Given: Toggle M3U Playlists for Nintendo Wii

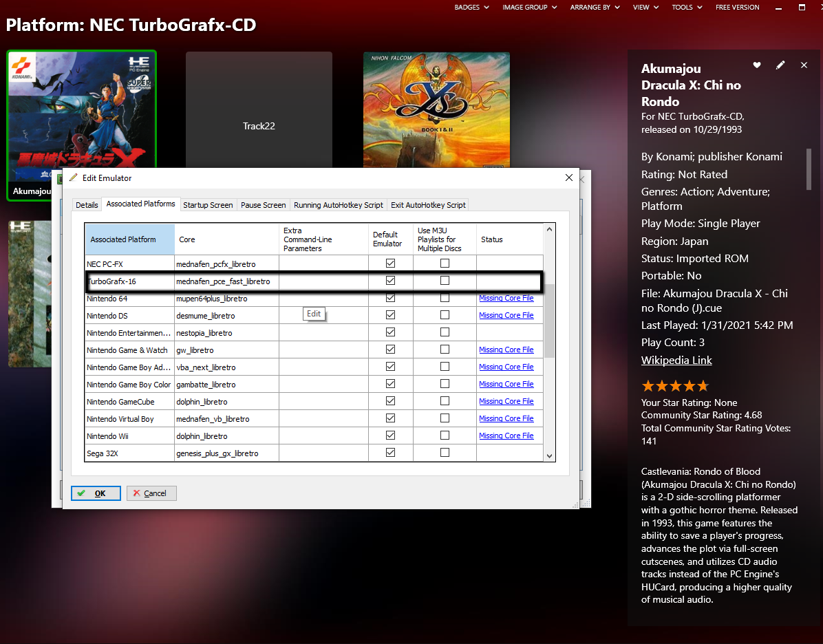Looking at the screenshot, I should point(445,435).
